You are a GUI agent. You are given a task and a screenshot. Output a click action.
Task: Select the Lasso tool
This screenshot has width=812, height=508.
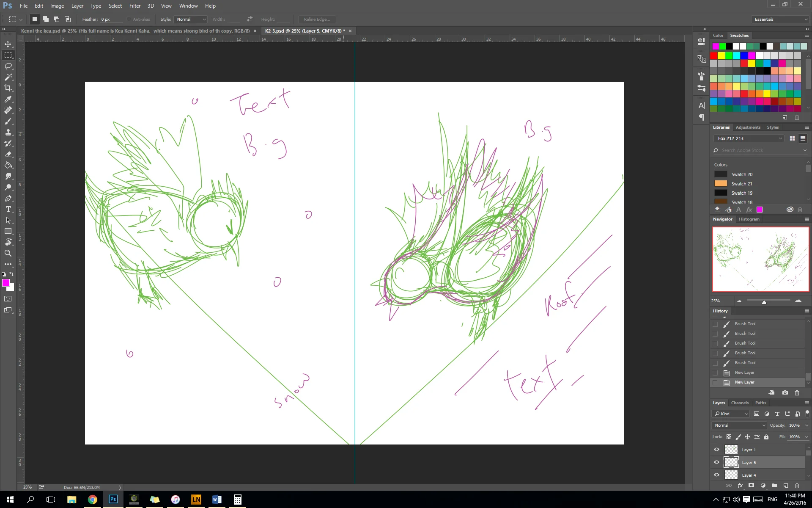coord(8,66)
